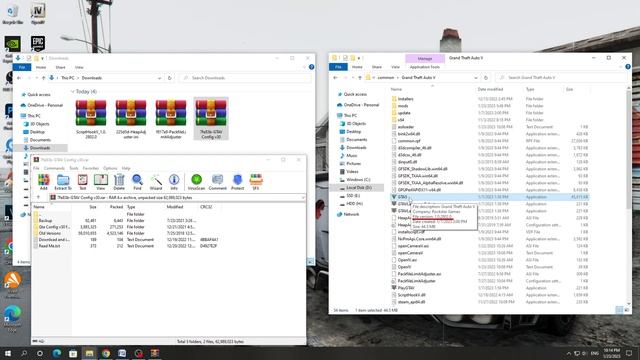Click the green VirusScan icon in WinRAR
The height and width of the screenshot is (360, 640).
[x=196, y=182]
